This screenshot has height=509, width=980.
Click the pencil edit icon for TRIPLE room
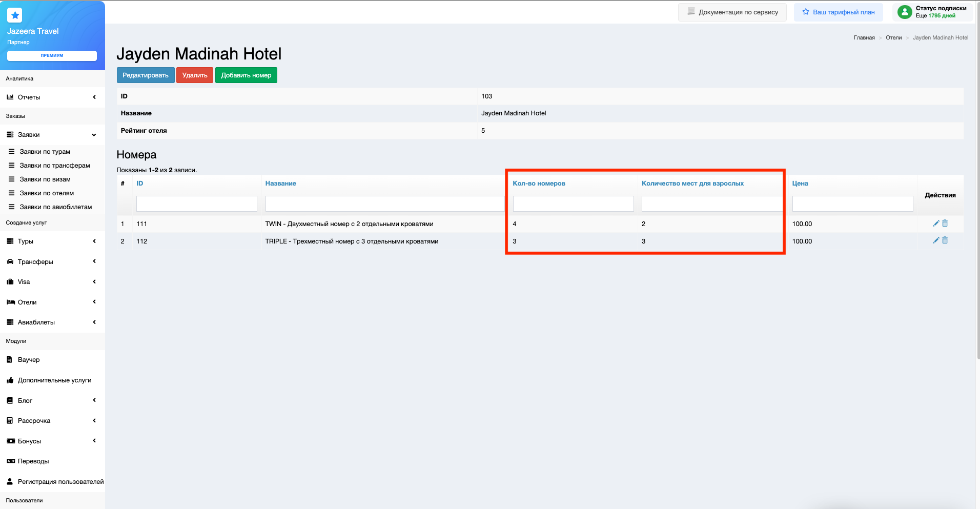pos(936,240)
